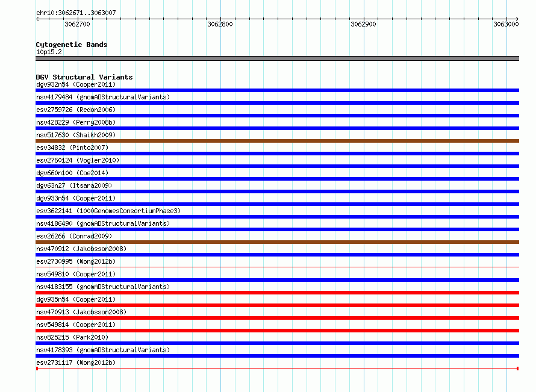Click the nsv549810 (Cooper2011) label
This screenshot has width=536, height=392.
click(x=76, y=274)
